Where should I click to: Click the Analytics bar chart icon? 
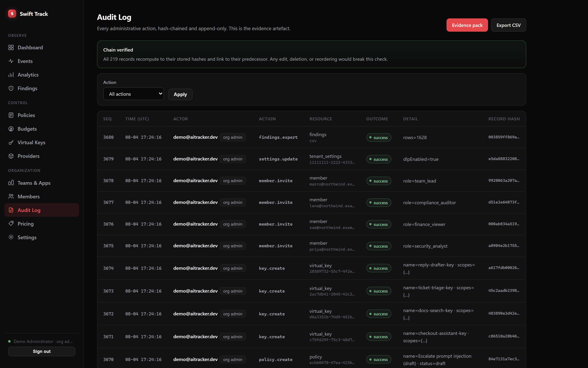coord(11,75)
